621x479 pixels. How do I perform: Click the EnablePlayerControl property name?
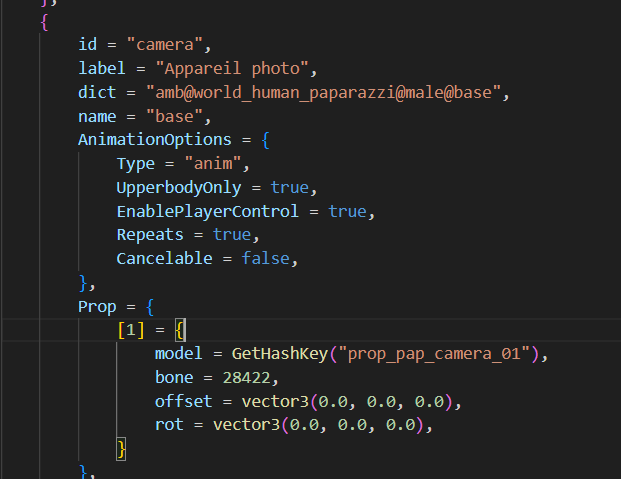click(x=207, y=212)
